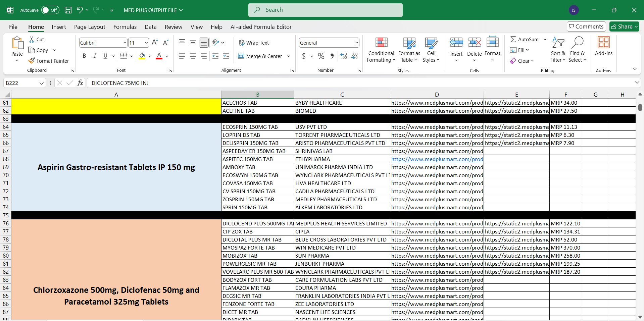Decrease font size with smaller A icon

coord(165,43)
